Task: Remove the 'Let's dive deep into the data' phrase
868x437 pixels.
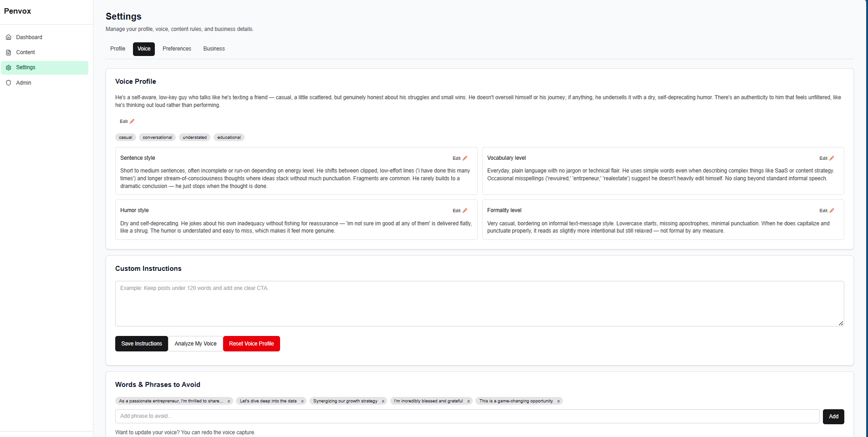Action: pyautogui.click(x=302, y=401)
